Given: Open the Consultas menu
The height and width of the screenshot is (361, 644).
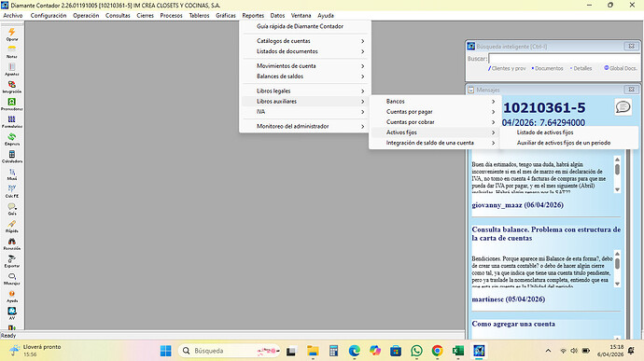Looking at the screenshot, I should [x=118, y=16].
